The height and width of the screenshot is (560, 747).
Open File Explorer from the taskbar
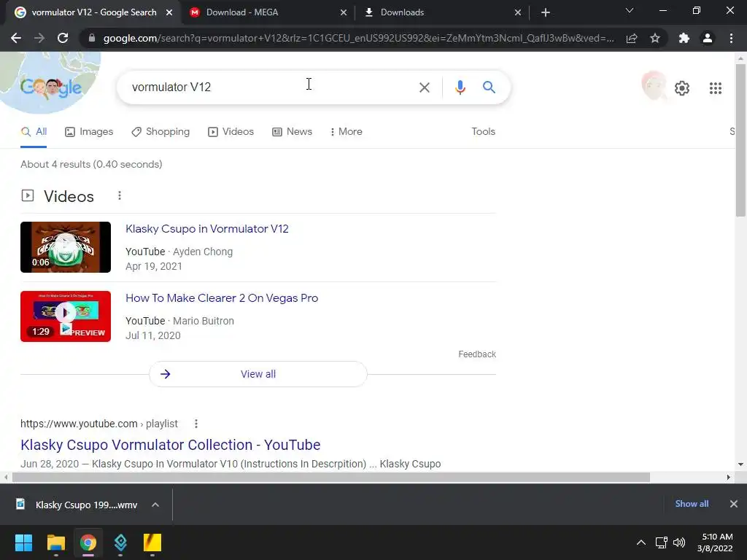click(x=55, y=542)
